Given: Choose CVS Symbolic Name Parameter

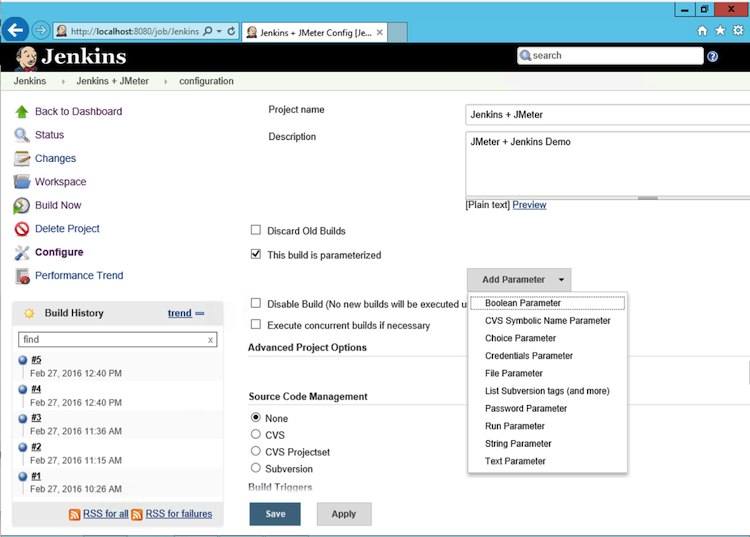Looking at the screenshot, I should click(x=547, y=321).
